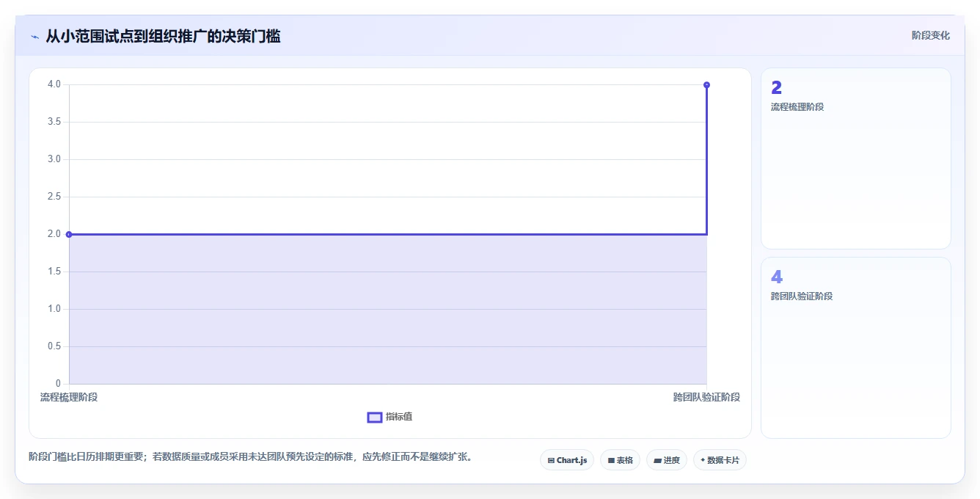
Task: Click the 1.0 y-axis tick label
Action: click(x=54, y=309)
